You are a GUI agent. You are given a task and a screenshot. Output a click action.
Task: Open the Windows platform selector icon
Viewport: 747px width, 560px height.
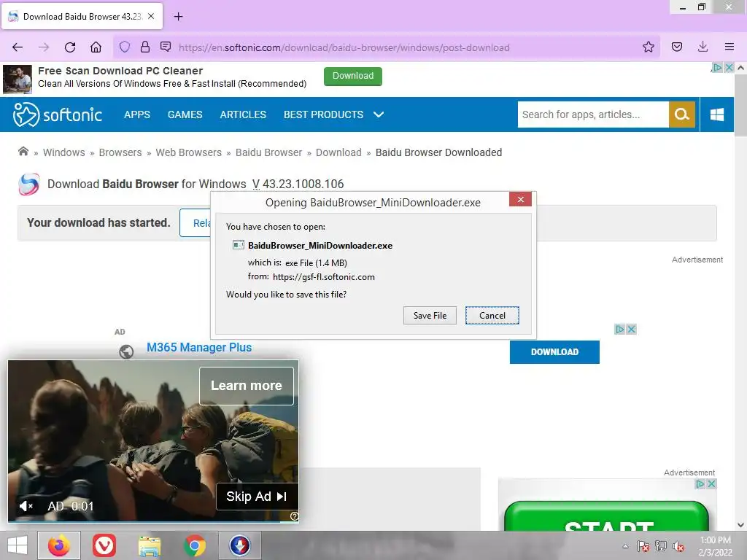[x=717, y=114]
